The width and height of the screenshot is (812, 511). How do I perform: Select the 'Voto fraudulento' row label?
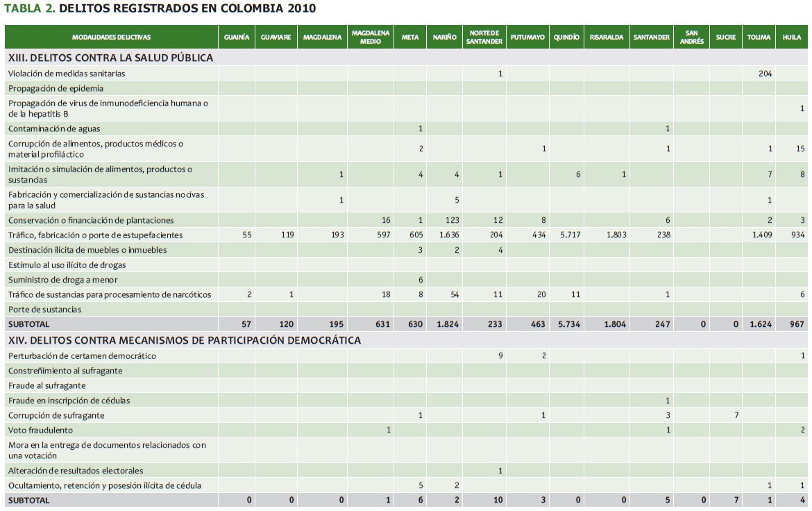[x=40, y=430]
